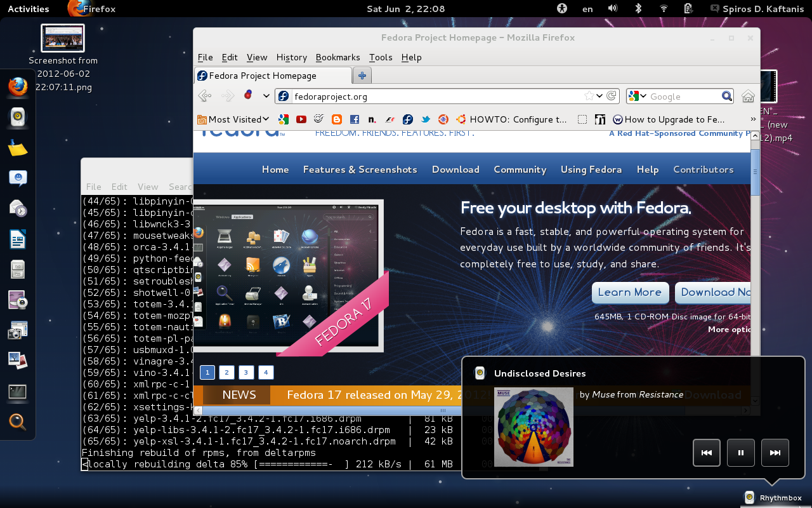Open the Bookmarks menu
Viewport: 812px width, 508px height.
pyautogui.click(x=337, y=57)
